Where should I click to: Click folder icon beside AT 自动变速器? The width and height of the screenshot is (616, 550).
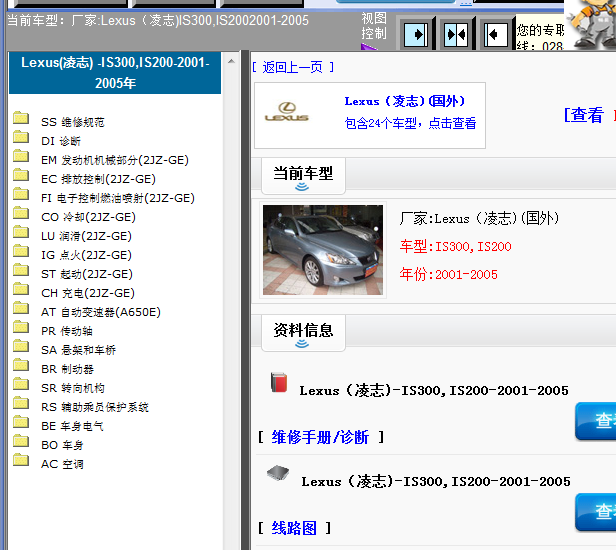[21, 308]
